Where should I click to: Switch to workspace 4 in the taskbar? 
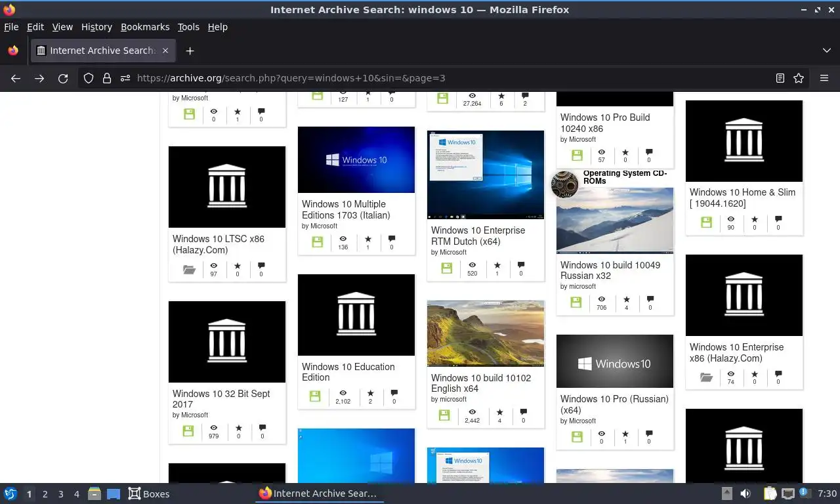tap(77, 494)
